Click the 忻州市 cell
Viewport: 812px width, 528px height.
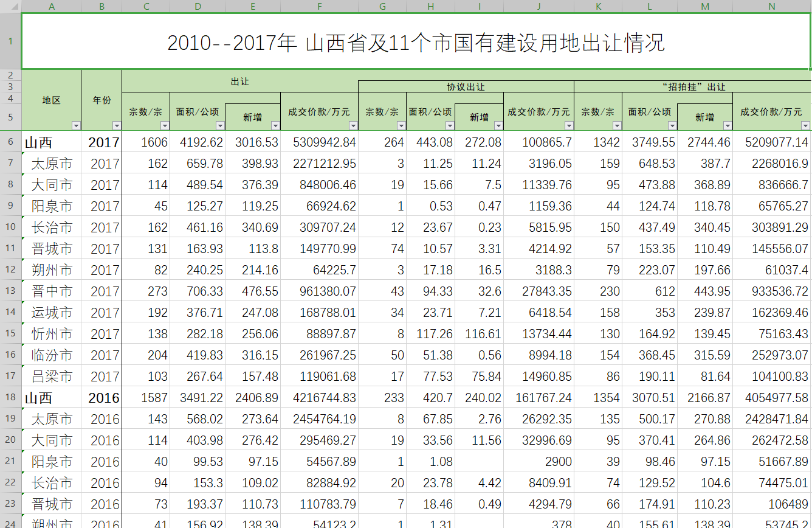(x=51, y=334)
